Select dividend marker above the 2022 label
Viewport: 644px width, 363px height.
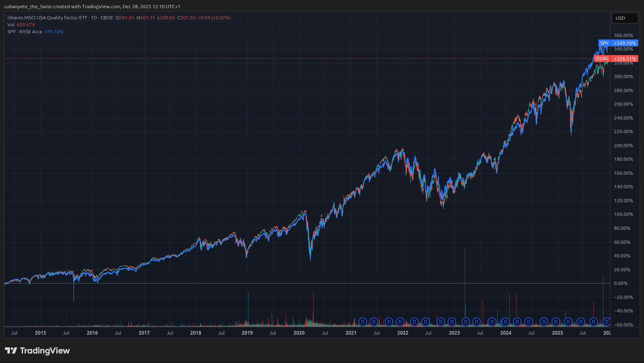pos(400,321)
